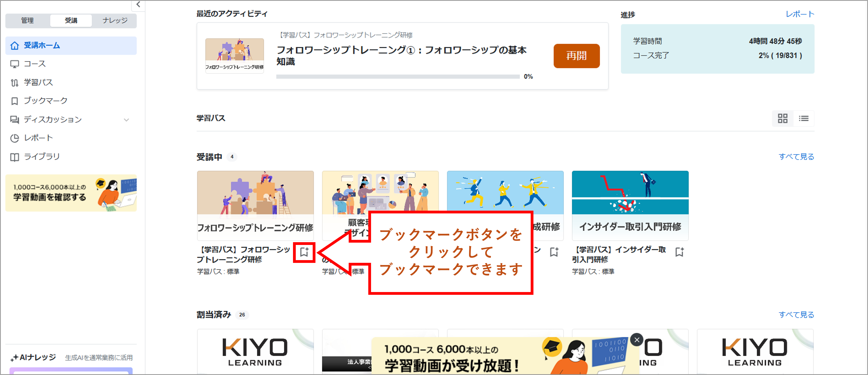This screenshot has height=375, width=868.
Task: Switch learning paths to list view
Action: [804, 118]
